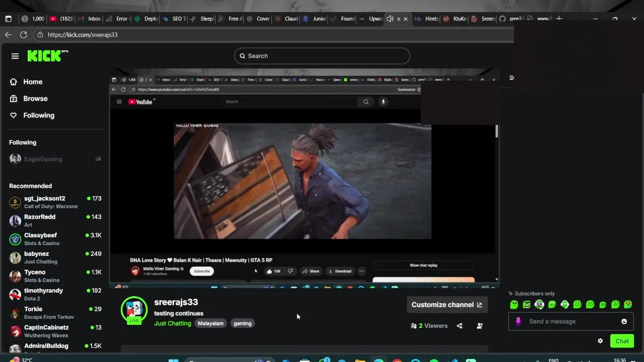Open sgt_jackson12 recommended channel
This screenshot has width=644, height=362.
pos(55,202)
